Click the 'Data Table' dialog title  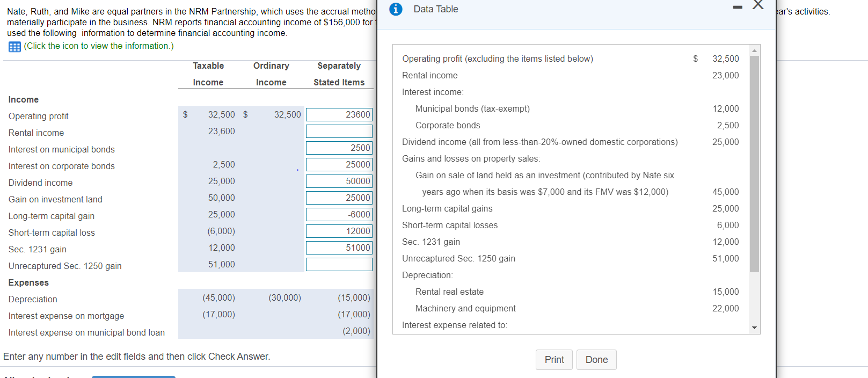(x=436, y=9)
